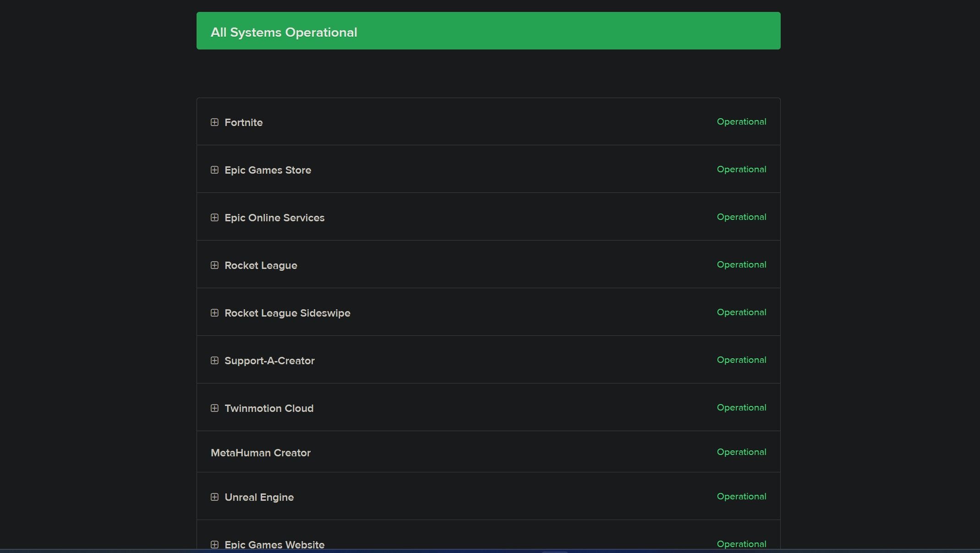980x553 pixels.
Task: Click Operational status for Rocket League
Action: pos(741,265)
